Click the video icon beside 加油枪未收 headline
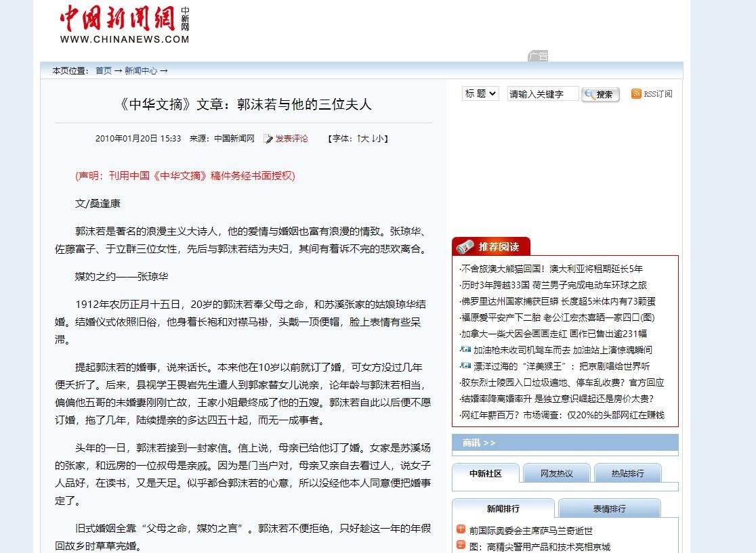Screen dimensions: 756x553 tap(465, 349)
